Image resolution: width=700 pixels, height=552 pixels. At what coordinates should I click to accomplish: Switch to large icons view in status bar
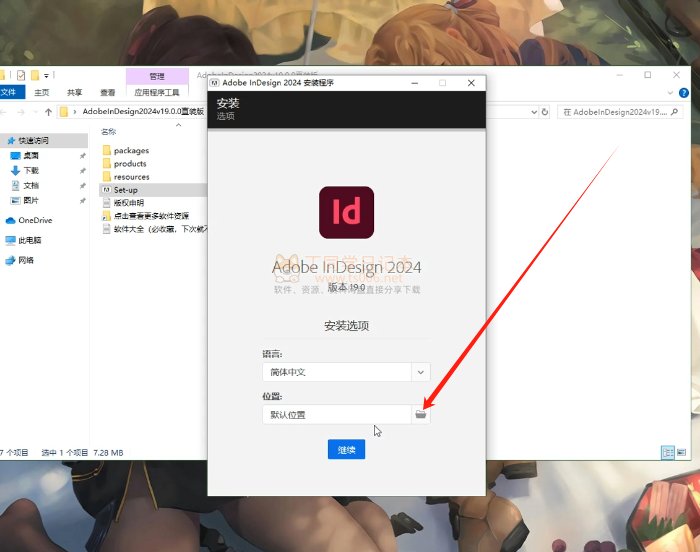(x=681, y=452)
